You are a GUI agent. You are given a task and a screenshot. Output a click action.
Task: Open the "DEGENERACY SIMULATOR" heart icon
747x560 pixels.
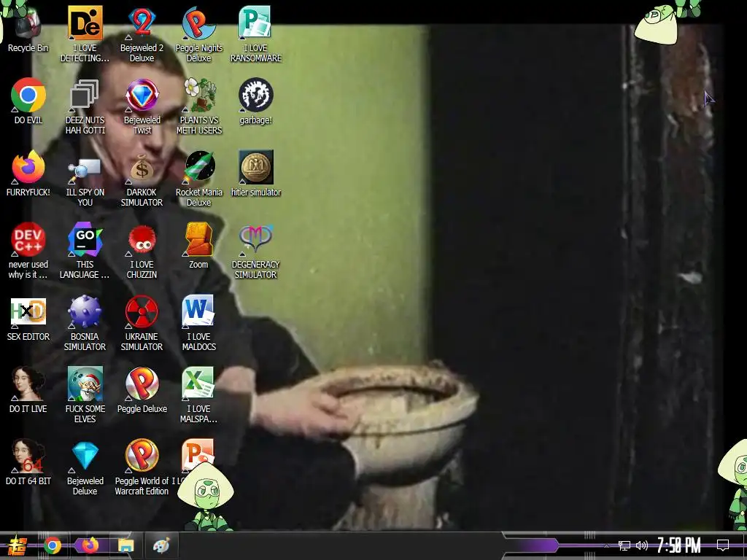(x=256, y=252)
